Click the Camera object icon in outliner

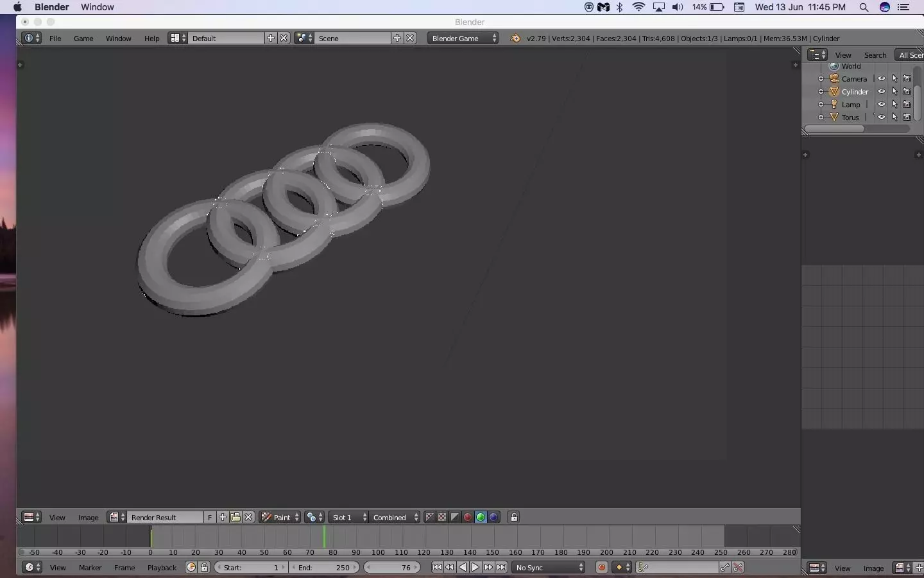point(834,78)
